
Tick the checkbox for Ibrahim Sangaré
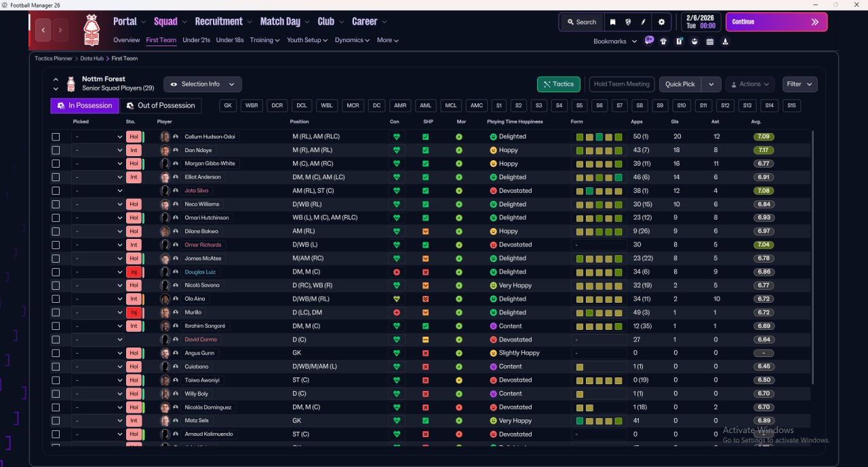pos(56,326)
